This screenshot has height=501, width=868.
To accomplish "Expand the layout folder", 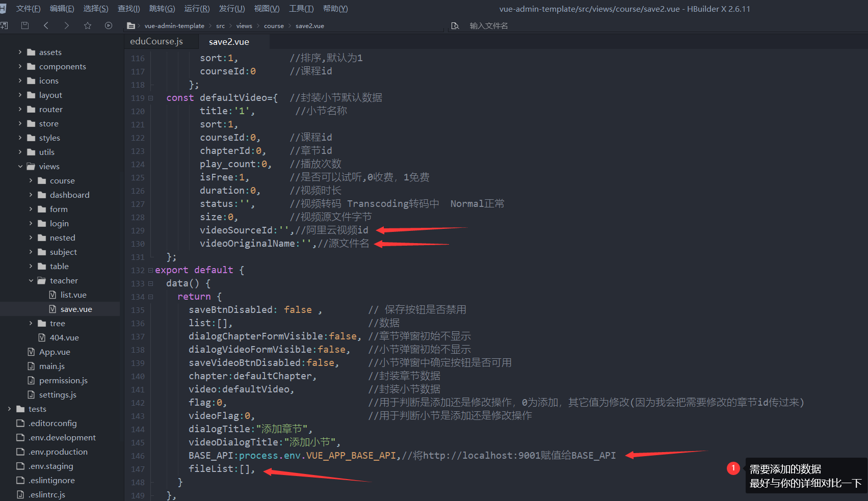I will point(20,95).
